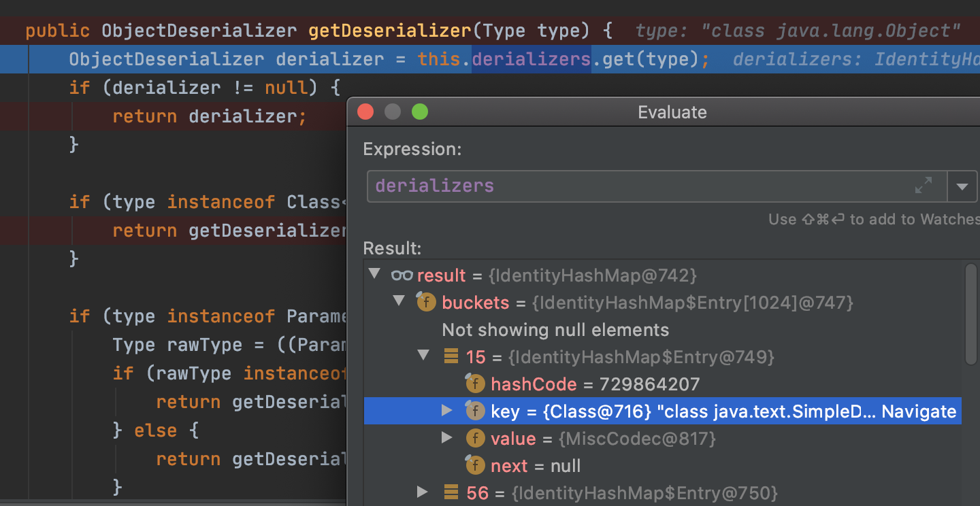980x506 pixels.
Task: Click the Result panel vertical scrollbar
Action: tap(970, 313)
